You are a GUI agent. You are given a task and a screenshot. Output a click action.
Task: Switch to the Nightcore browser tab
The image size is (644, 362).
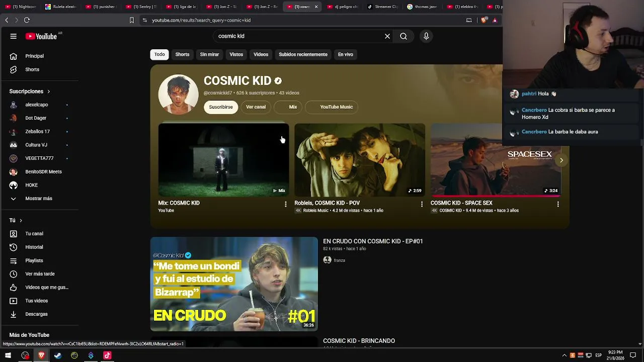coord(21,7)
